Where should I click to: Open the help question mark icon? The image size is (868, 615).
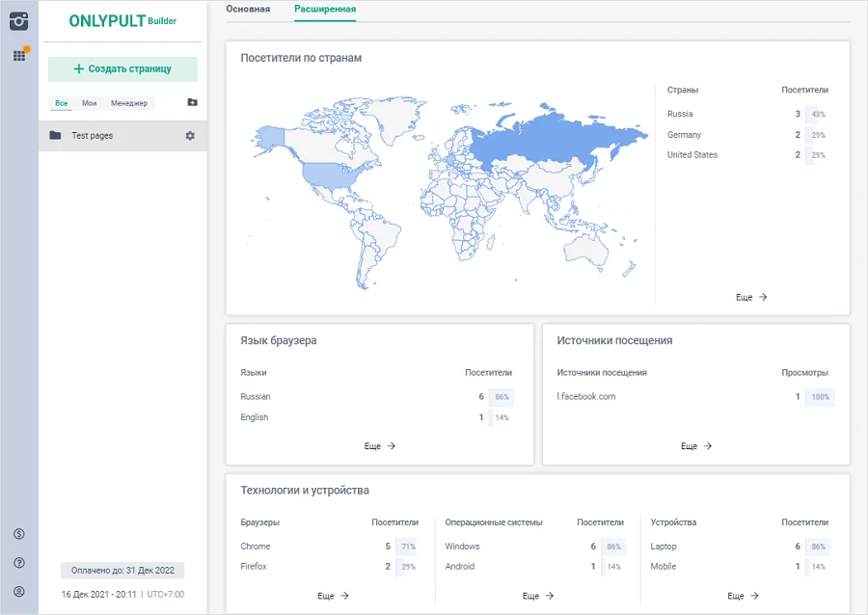18,563
